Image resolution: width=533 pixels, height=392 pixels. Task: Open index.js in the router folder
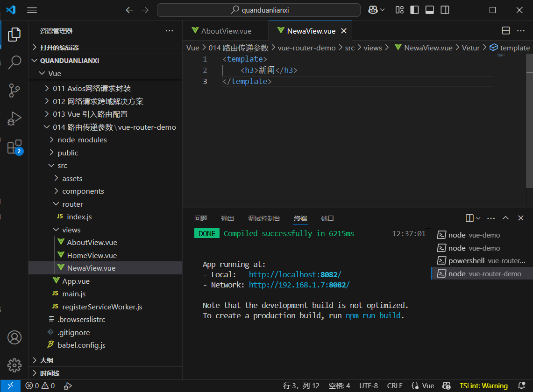click(x=106, y=217)
